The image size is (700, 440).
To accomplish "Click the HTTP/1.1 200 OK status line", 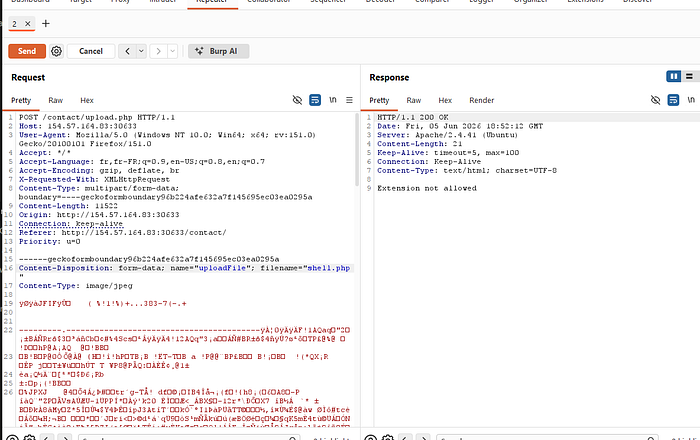I will click(x=412, y=117).
